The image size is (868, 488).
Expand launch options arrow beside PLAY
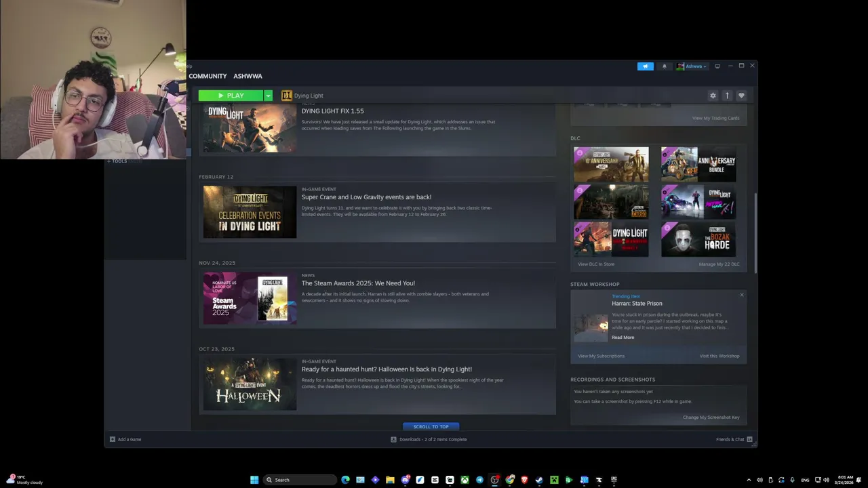tap(268, 96)
